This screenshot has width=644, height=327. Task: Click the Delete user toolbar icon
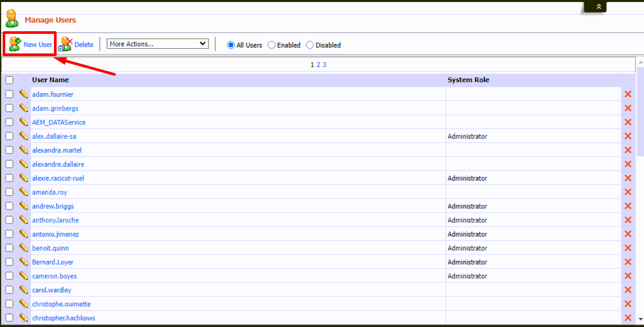tap(66, 44)
